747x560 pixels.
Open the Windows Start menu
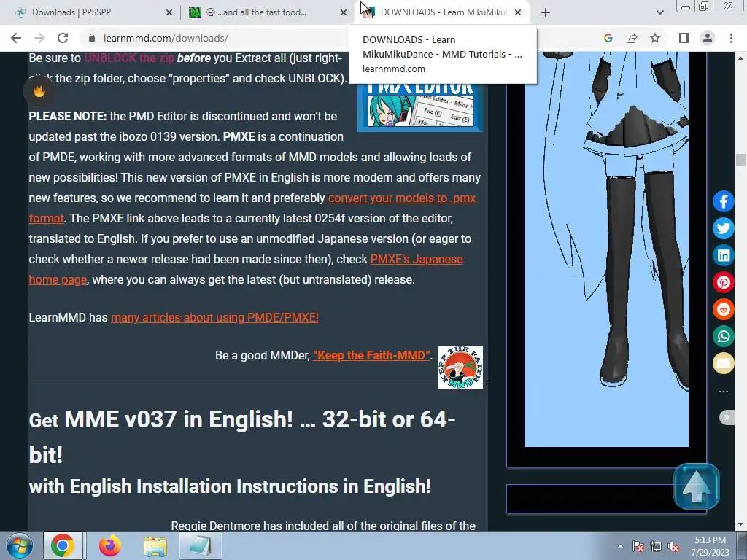[x=19, y=545]
